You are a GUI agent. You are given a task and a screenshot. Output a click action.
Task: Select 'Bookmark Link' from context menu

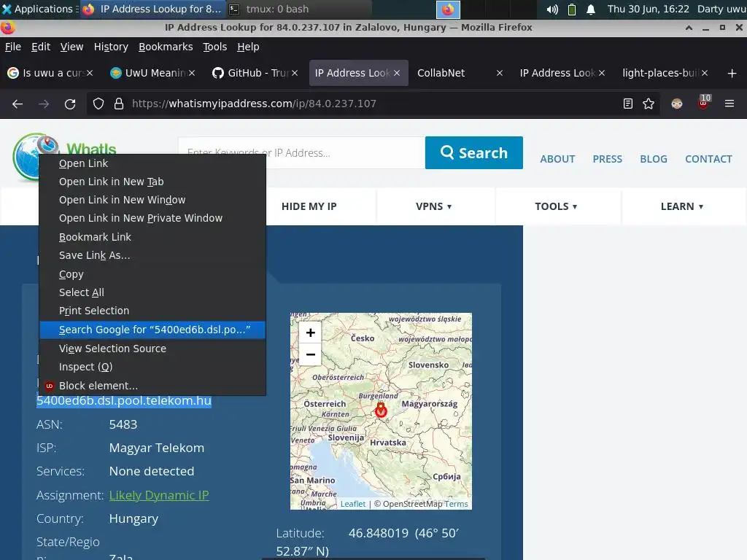click(152, 237)
